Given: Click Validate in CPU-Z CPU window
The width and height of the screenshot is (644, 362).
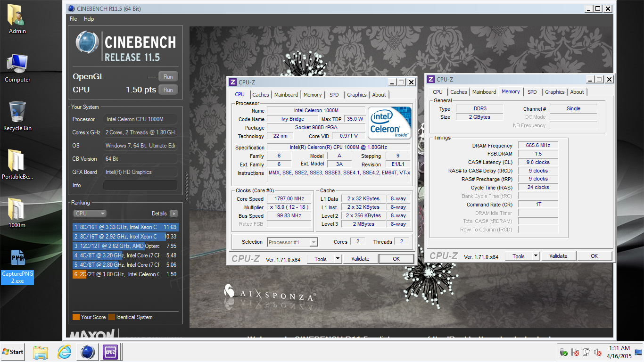Looking at the screenshot, I should pyautogui.click(x=360, y=259).
